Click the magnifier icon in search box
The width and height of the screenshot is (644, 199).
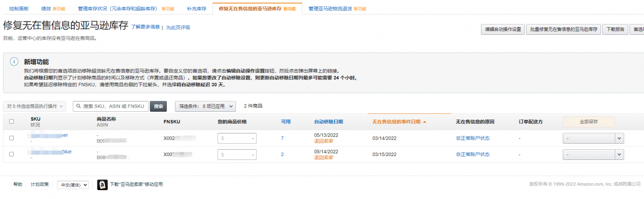(x=79, y=106)
